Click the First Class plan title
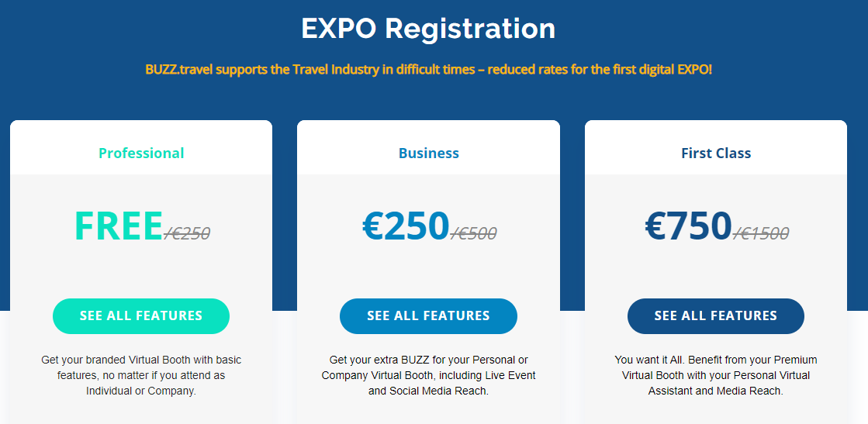Image resolution: width=868 pixels, height=424 pixels. click(716, 153)
